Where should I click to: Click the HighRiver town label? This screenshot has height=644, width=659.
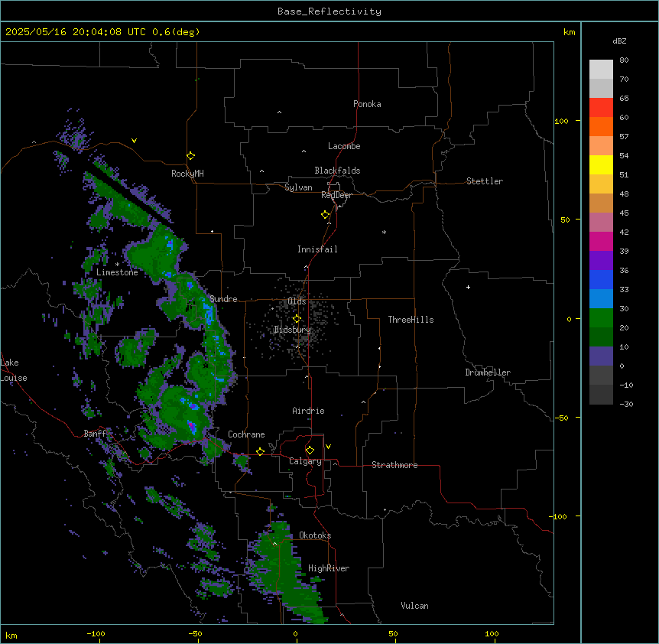pyautogui.click(x=329, y=568)
